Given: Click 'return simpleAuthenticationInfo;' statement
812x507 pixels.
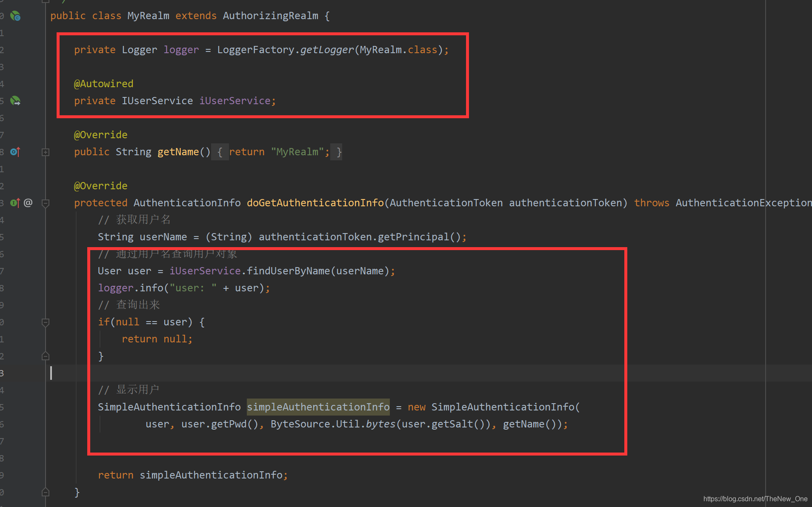Looking at the screenshot, I should click(x=193, y=475).
